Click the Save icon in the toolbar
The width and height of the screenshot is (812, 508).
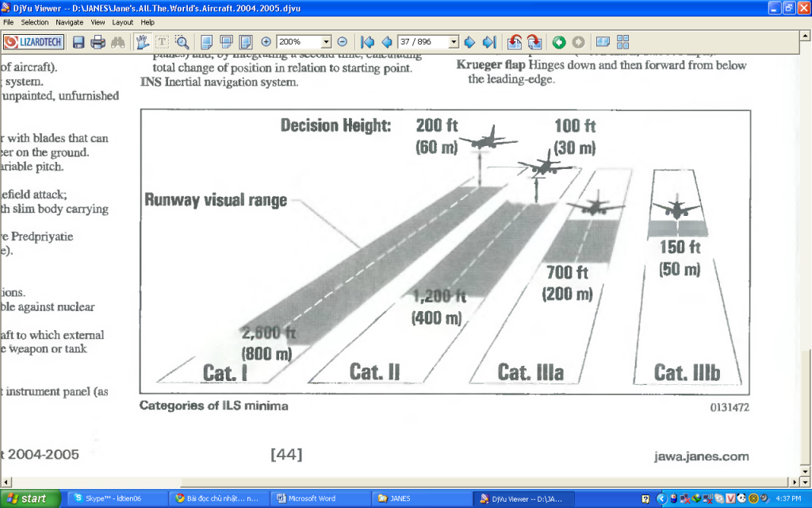tap(79, 42)
